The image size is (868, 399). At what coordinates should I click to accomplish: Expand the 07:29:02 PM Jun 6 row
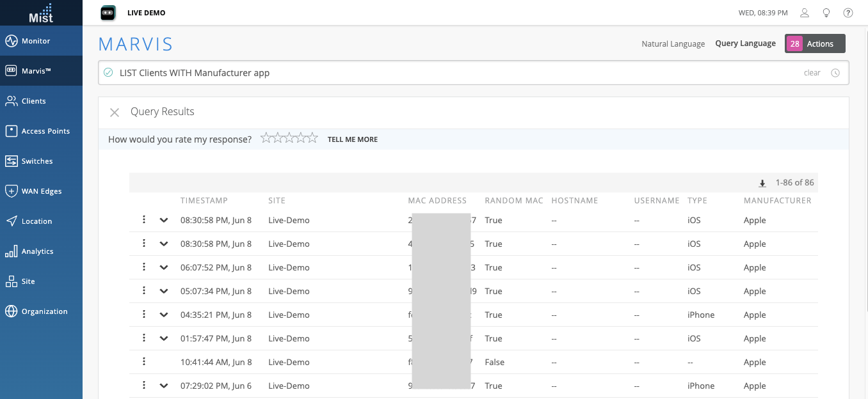coord(164,386)
